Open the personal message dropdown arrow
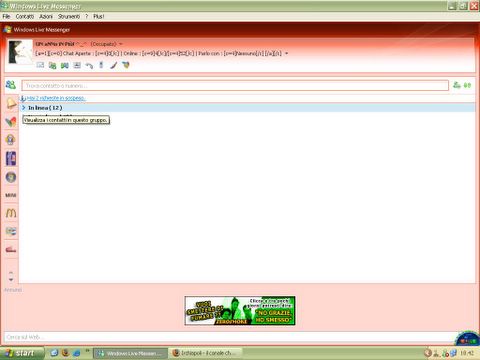 tap(286, 53)
